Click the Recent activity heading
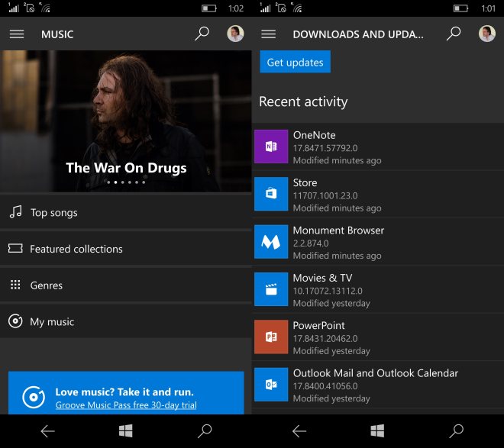 click(x=303, y=102)
